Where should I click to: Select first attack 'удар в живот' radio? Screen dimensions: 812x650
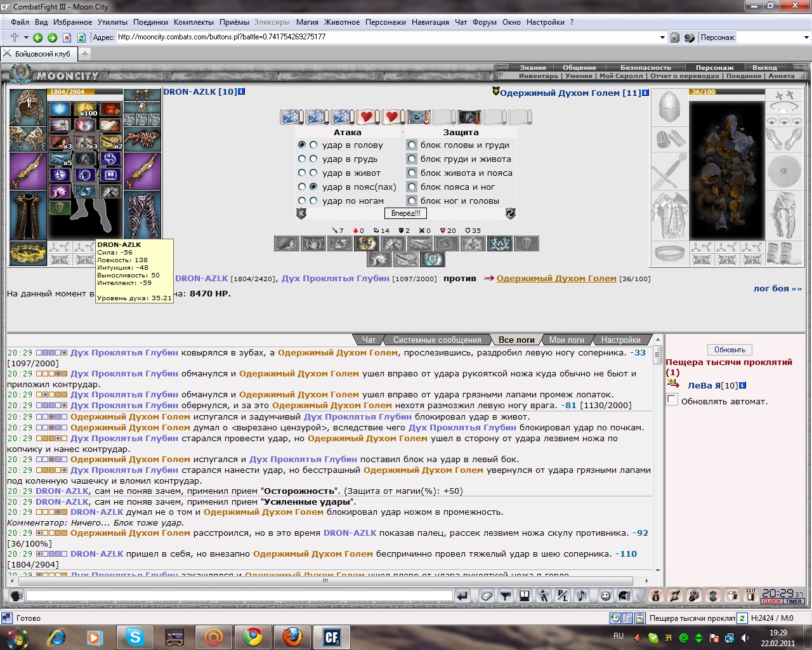302,173
